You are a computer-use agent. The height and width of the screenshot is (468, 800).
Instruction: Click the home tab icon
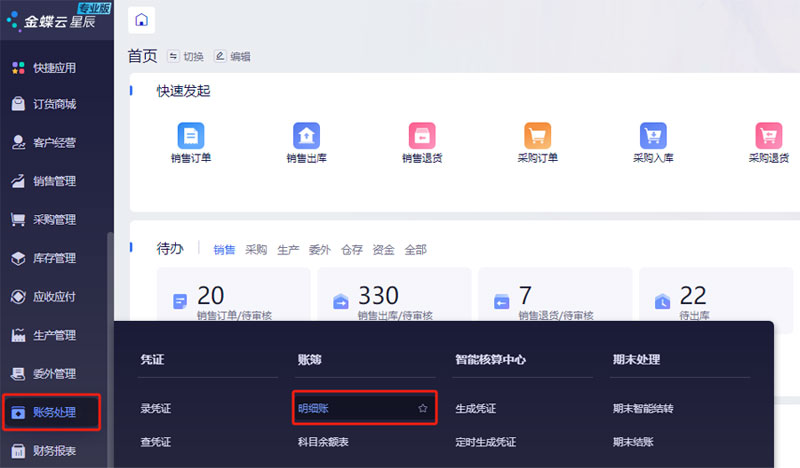click(142, 20)
